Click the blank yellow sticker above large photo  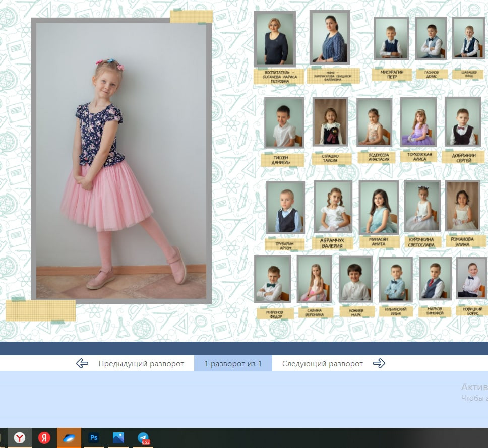(x=191, y=17)
